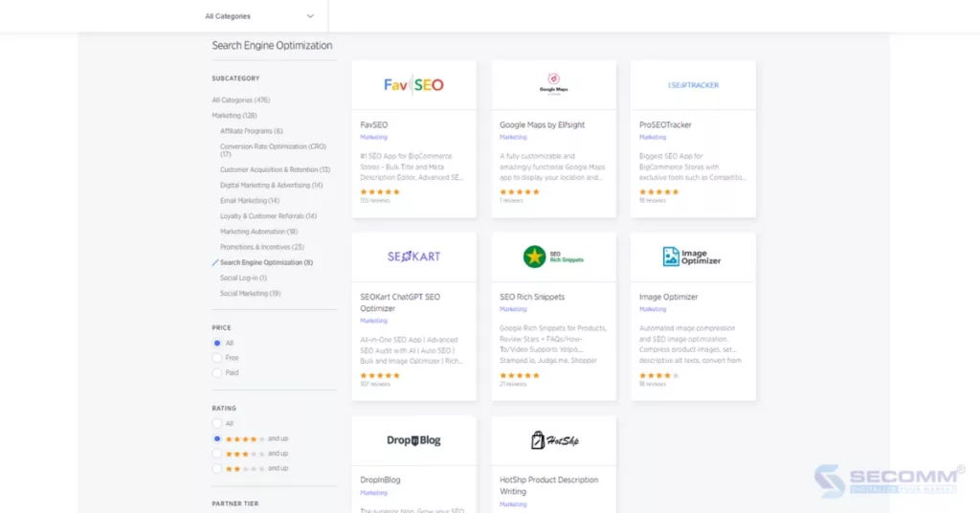Screen dimensions: 980x513
Task: Open the ProSEOTracker title link
Action: [665, 125]
